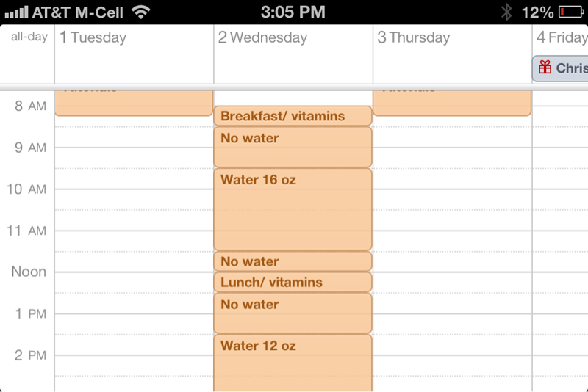The height and width of the screenshot is (392, 588).
Task: Tap the battery icon in status bar
Action: click(x=571, y=12)
